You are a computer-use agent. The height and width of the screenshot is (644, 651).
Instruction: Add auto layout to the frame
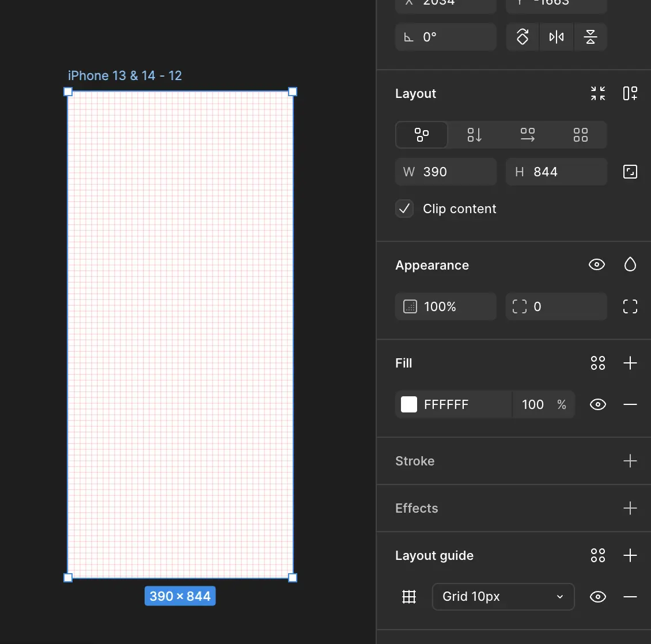[630, 93]
